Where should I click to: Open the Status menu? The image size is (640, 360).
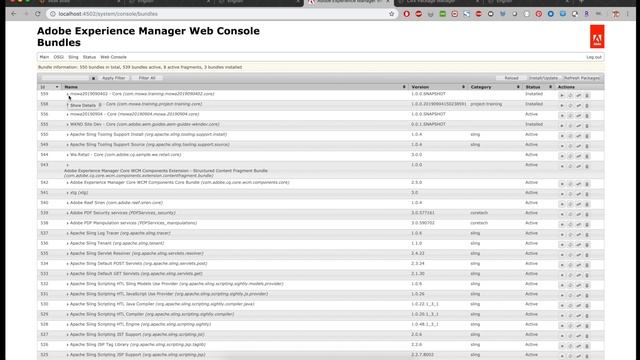pos(89,57)
